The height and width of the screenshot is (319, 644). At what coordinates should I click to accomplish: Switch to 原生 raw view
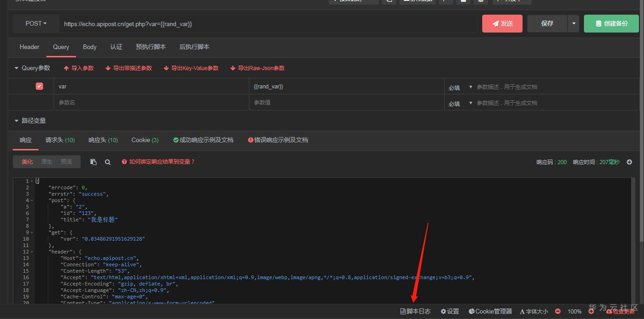pos(47,162)
